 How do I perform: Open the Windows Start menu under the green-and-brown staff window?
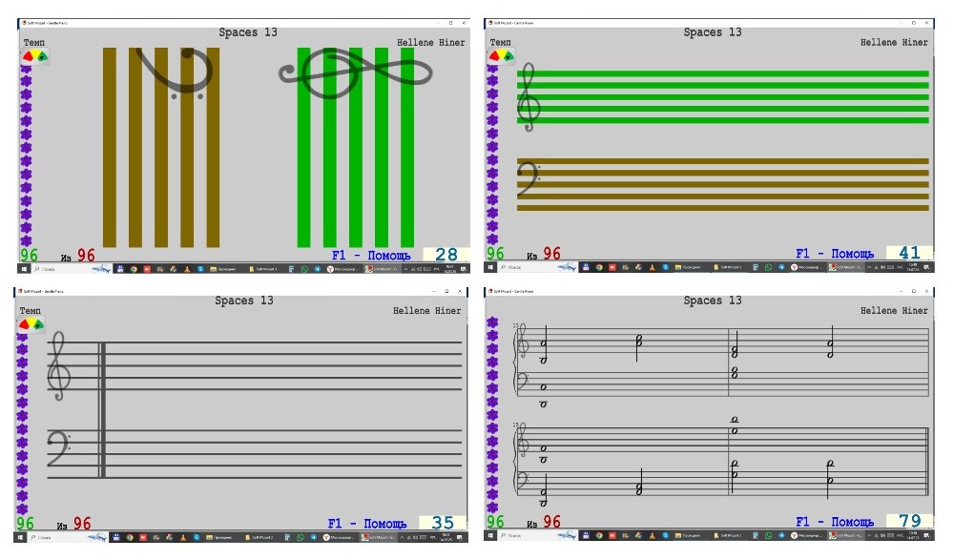click(x=489, y=267)
